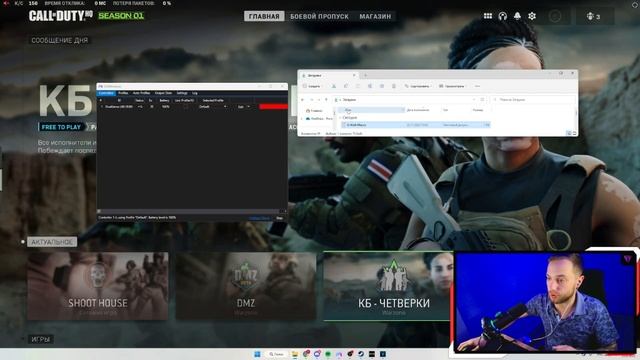The width and height of the screenshot is (640, 360).
Task: Go up one folder in Explorer
Action: coord(326,100)
